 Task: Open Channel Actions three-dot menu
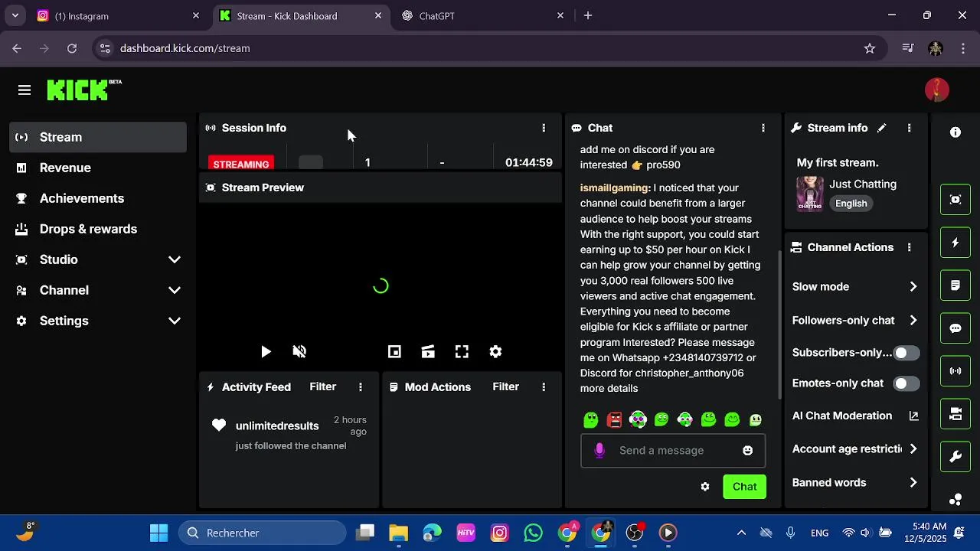coord(909,247)
